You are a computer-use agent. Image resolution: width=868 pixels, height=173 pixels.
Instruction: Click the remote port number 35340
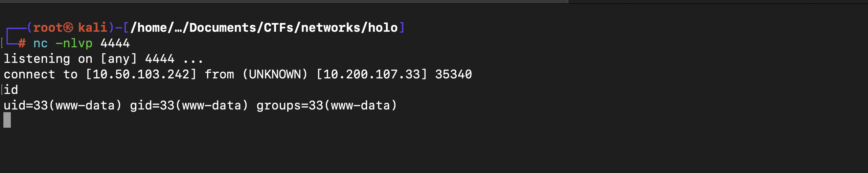pyautogui.click(x=453, y=74)
